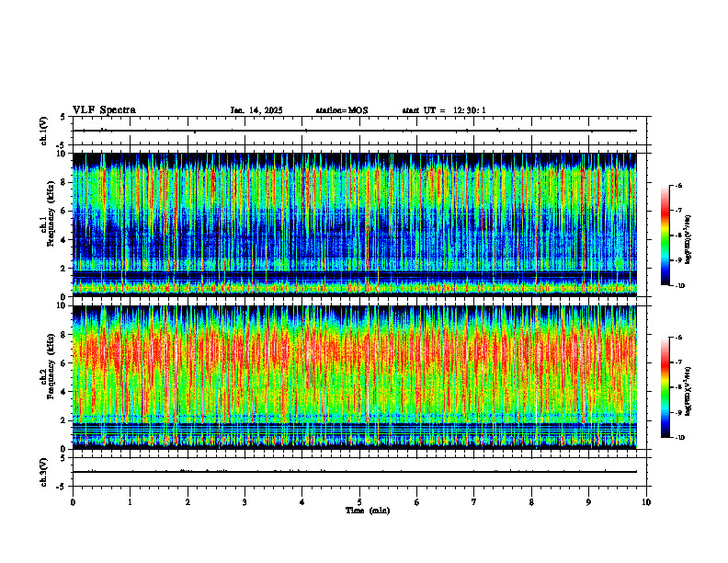The width and height of the screenshot is (728, 563).
Task: Click the log(PSD) label beside ch.1 color scale
Action: (688, 240)
